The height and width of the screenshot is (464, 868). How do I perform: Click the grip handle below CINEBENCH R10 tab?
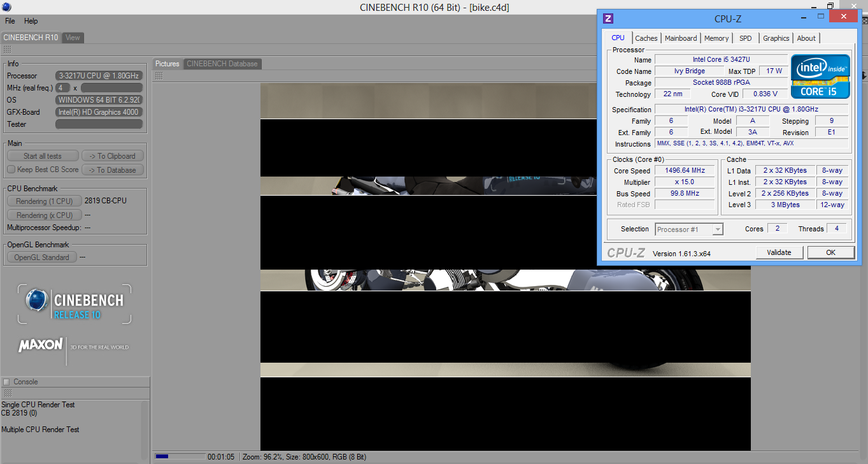tap(7, 49)
